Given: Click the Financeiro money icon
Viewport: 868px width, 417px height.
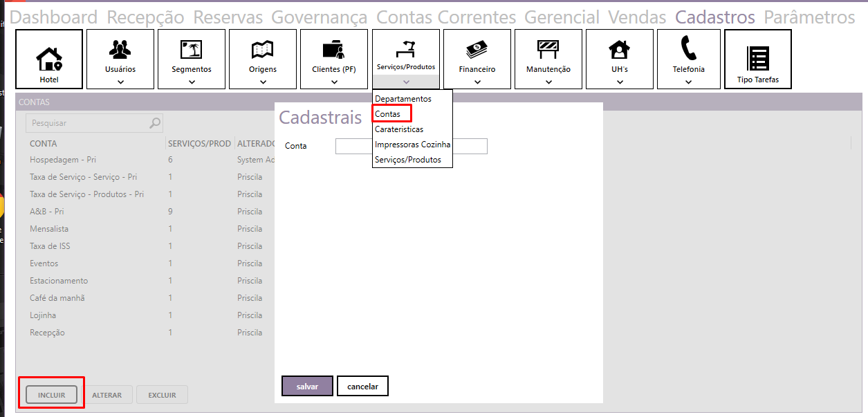Looking at the screenshot, I should pyautogui.click(x=477, y=49).
